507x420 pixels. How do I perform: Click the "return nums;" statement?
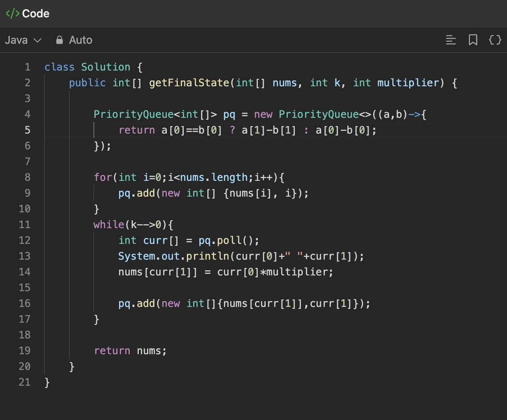(130, 351)
